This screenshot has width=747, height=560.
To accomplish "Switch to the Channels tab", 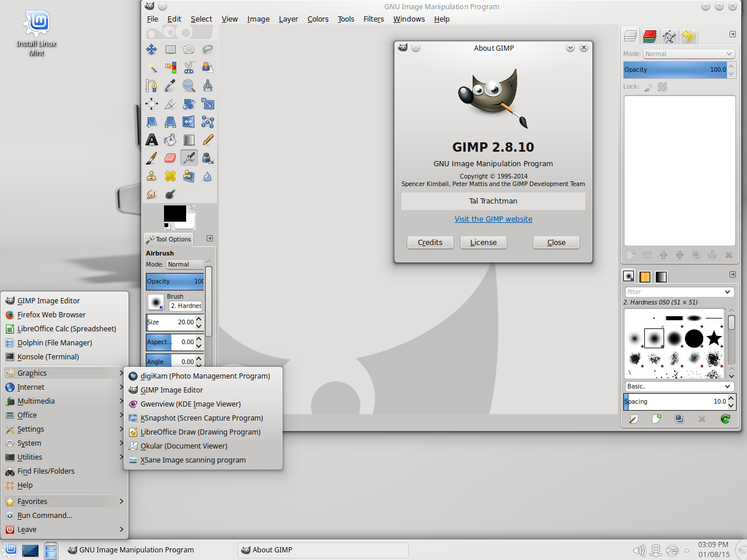I will pyautogui.click(x=650, y=36).
